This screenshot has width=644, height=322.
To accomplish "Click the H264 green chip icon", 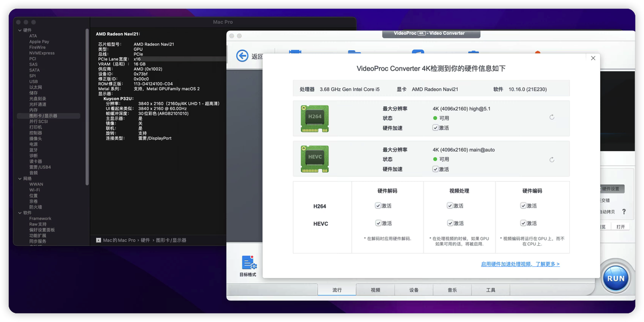I will point(314,118).
